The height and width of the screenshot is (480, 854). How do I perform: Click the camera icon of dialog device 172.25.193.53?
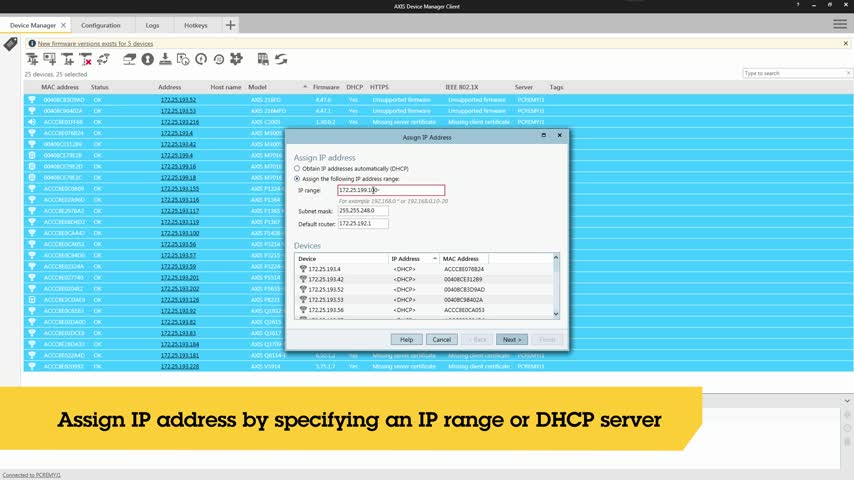click(303, 300)
